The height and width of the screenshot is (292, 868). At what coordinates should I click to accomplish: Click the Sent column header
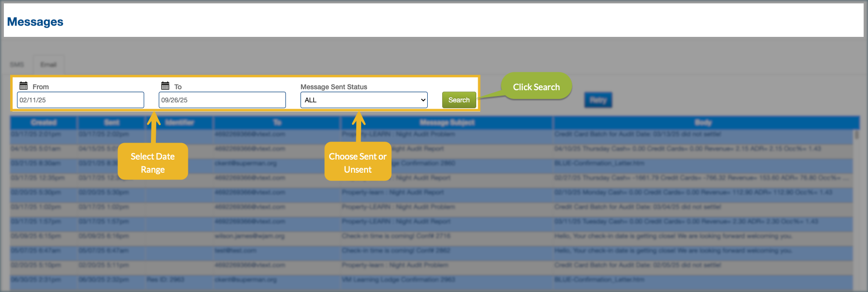coord(112,122)
